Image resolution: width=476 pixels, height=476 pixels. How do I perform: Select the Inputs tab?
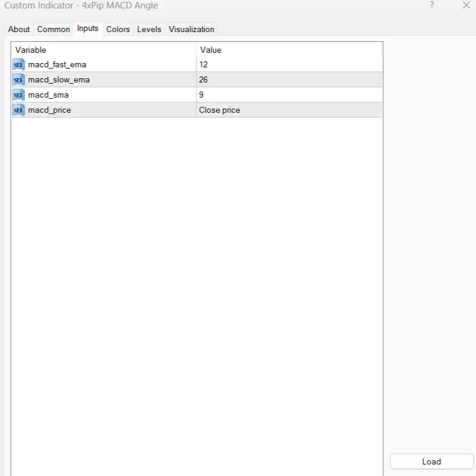88,28
